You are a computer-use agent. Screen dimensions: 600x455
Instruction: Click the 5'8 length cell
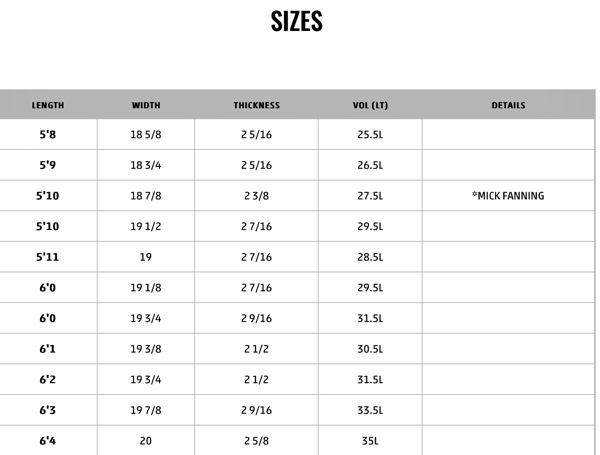(x=48, y=135)
